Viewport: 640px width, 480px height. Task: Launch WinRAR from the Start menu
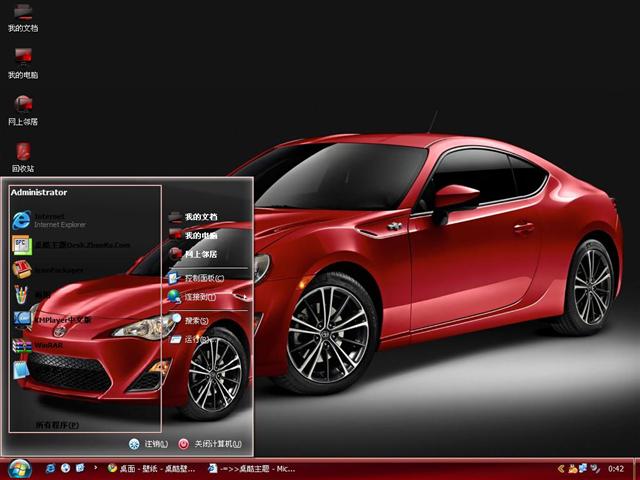click(48, 345)
